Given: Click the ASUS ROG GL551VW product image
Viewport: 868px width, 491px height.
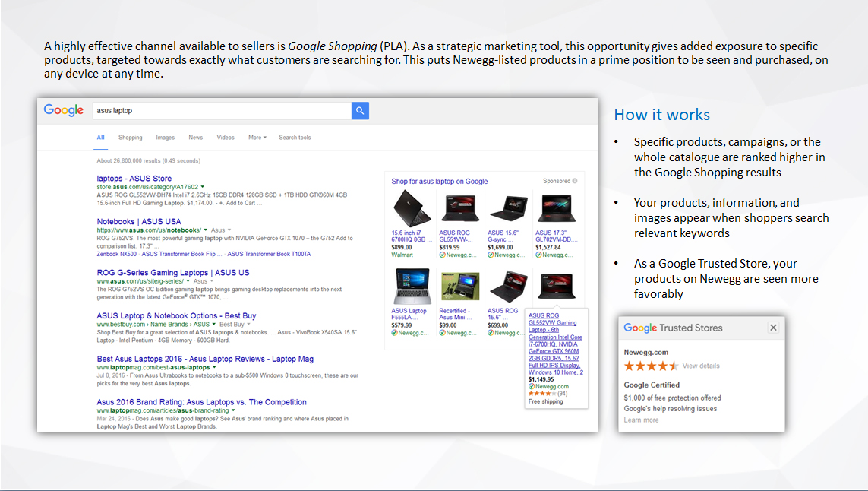Looking at the screenshot, I should pos(459,208).
